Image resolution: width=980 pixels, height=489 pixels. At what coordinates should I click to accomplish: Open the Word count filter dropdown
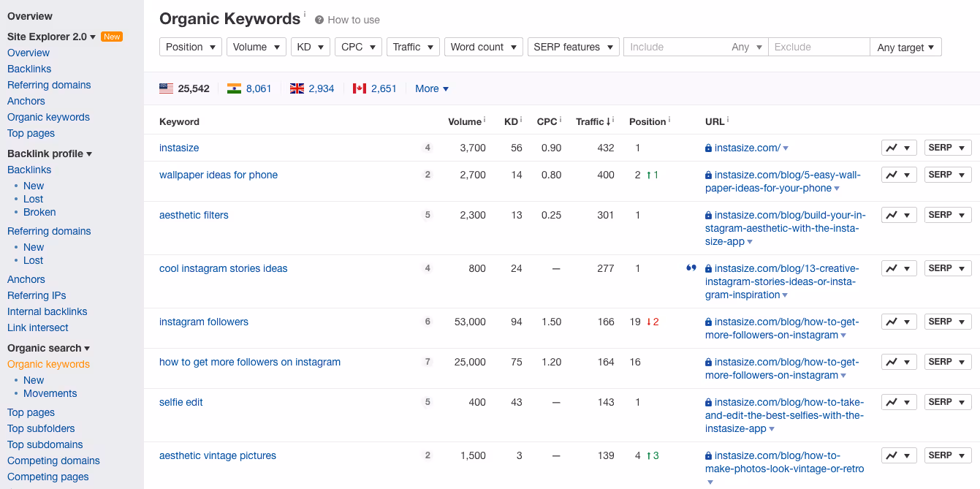tap(484, 47)
